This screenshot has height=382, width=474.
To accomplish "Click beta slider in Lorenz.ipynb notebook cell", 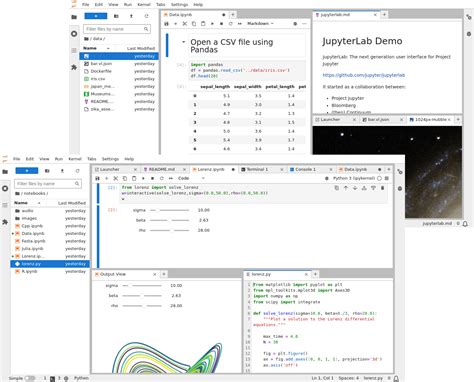I will click(170, 220).
